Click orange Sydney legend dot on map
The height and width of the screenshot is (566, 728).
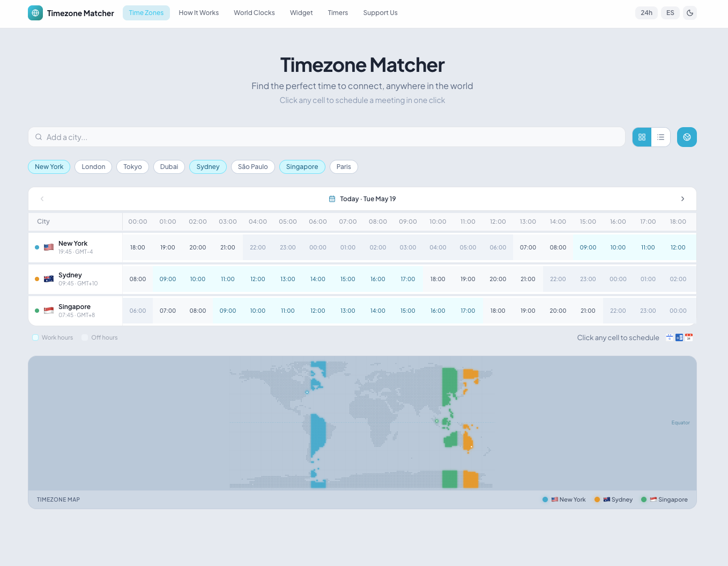coord(597,499)
